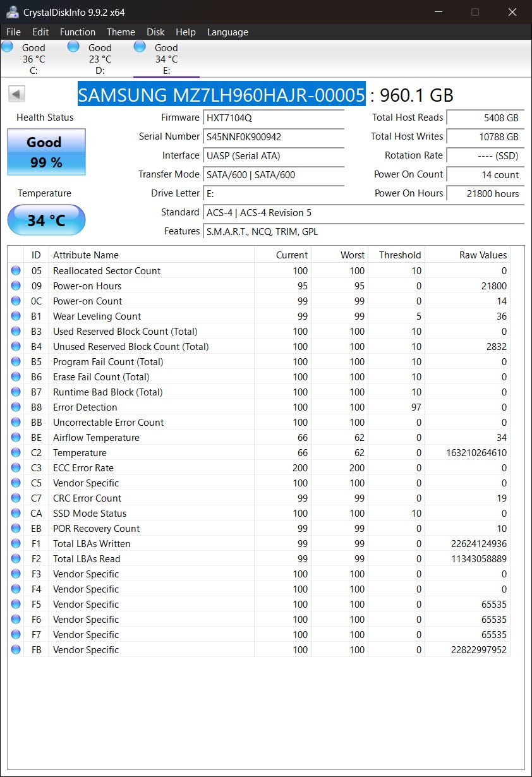Click the Temperature attribute name in C2 row
The image size is (532, 777).
(80, 453)
